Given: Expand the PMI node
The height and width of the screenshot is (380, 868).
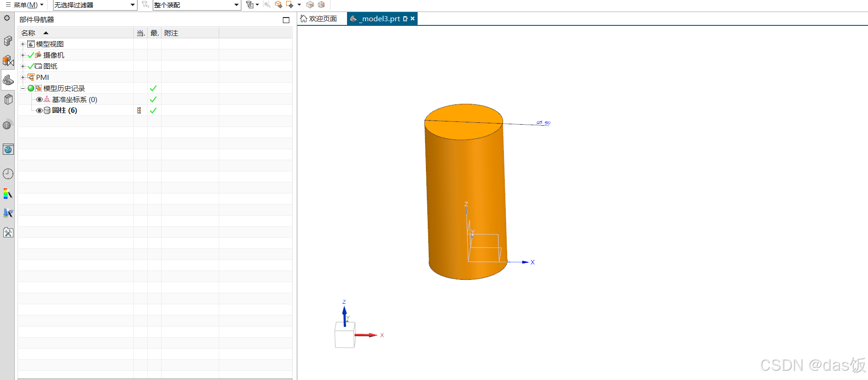Looking at the screenshot, I should 23,77.
